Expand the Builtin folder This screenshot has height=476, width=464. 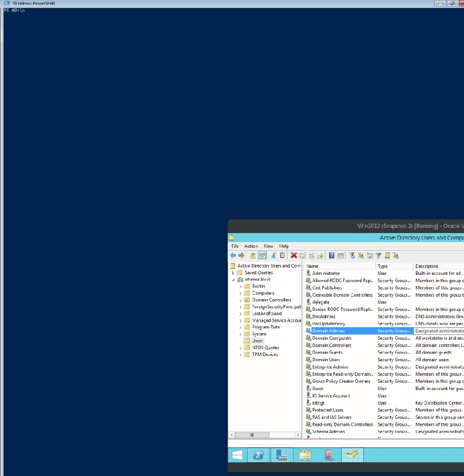(x=241, y=286)
